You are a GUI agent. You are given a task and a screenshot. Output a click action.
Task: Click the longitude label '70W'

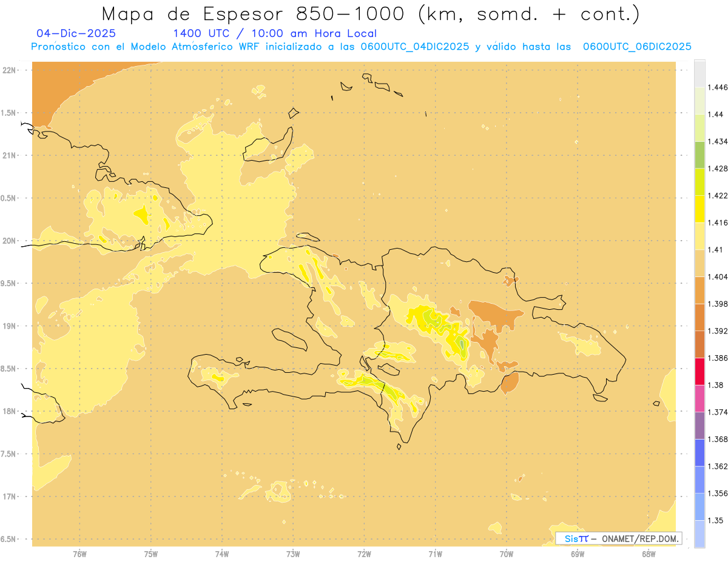coord(507,554)
